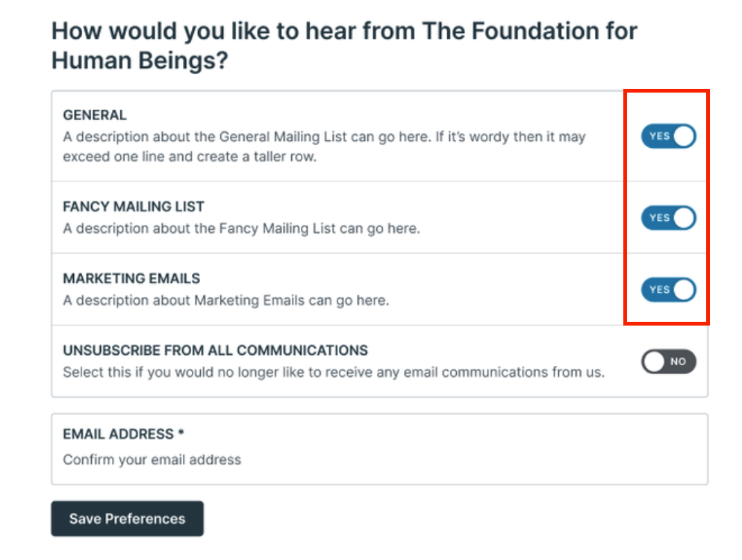Click the required asterisk beside Email Address
Viewport: 742px width, 560px height.
(x=181, y=432)
